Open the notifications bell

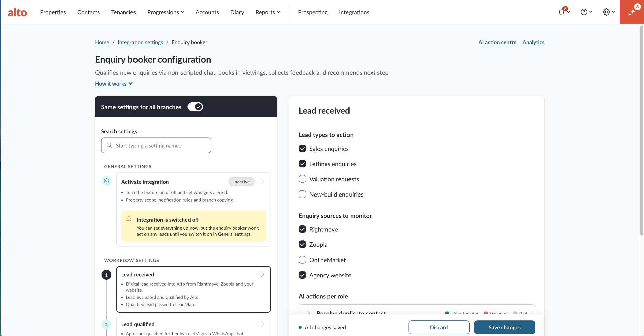(562, 12)
